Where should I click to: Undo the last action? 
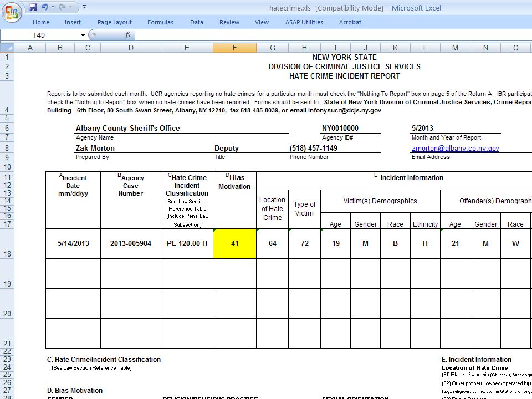(x=45, y=7)
